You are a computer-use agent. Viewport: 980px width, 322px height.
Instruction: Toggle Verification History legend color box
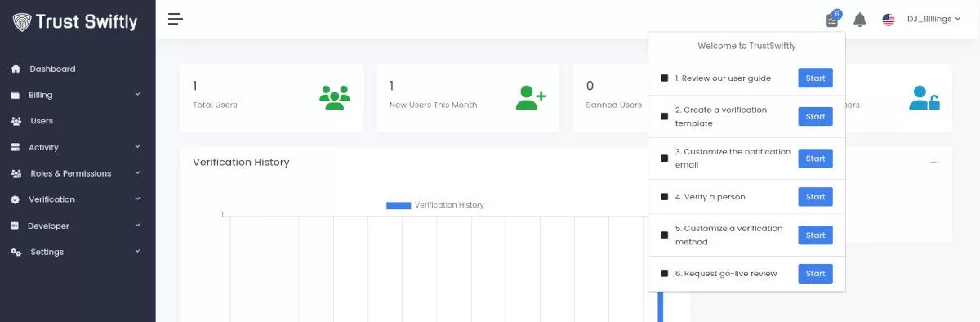pyautogui.click(x=399, y=205)
